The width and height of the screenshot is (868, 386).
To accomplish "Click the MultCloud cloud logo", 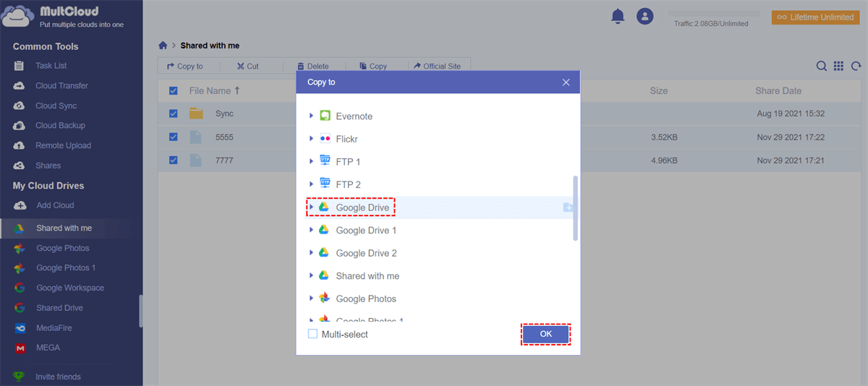I will pos(18,16).
